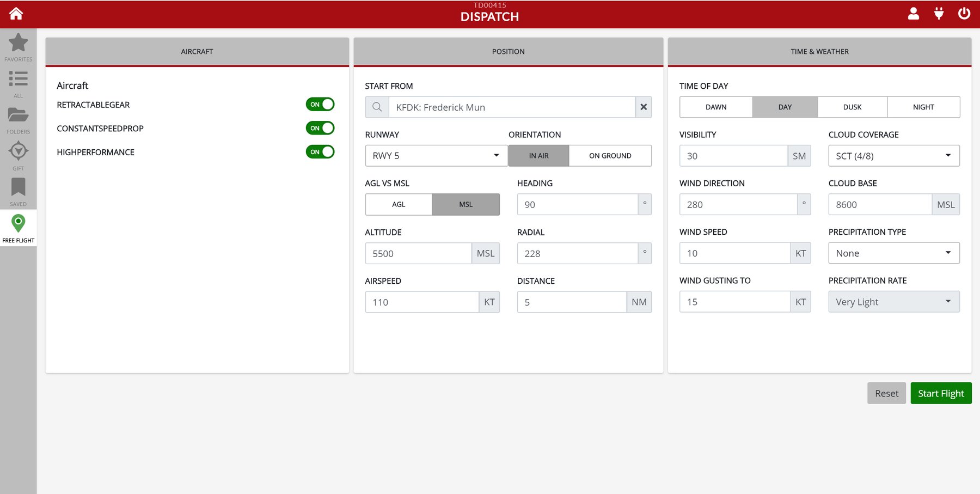
Task: Open the Favorites section in the sidebar
Action: pyautogui.click(x=18, y=45)
